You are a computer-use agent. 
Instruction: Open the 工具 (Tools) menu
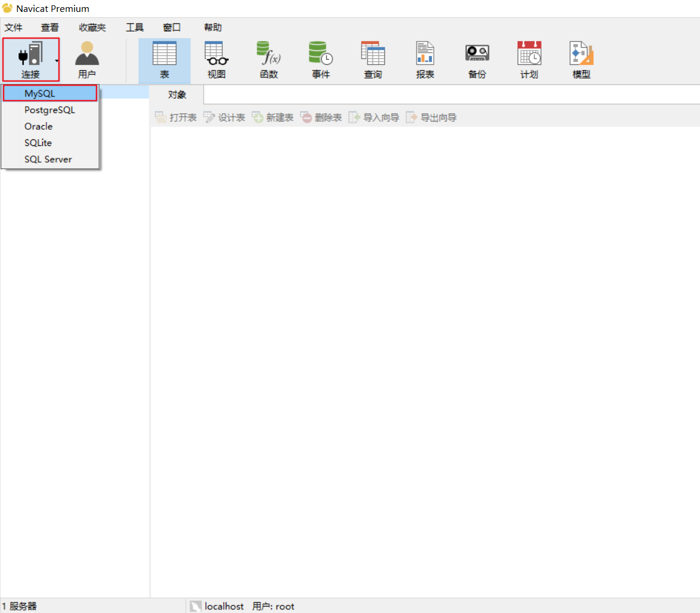pyautogui.click(x=135, y=27)
